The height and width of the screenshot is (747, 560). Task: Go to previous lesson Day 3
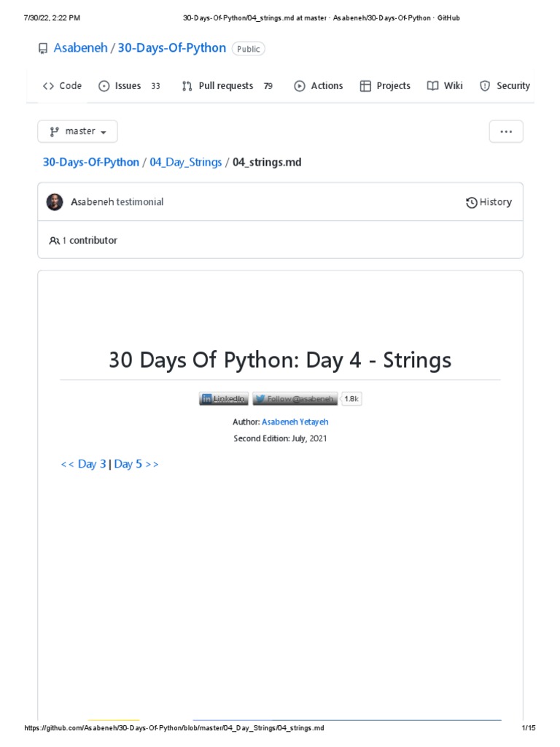[84, 464]
